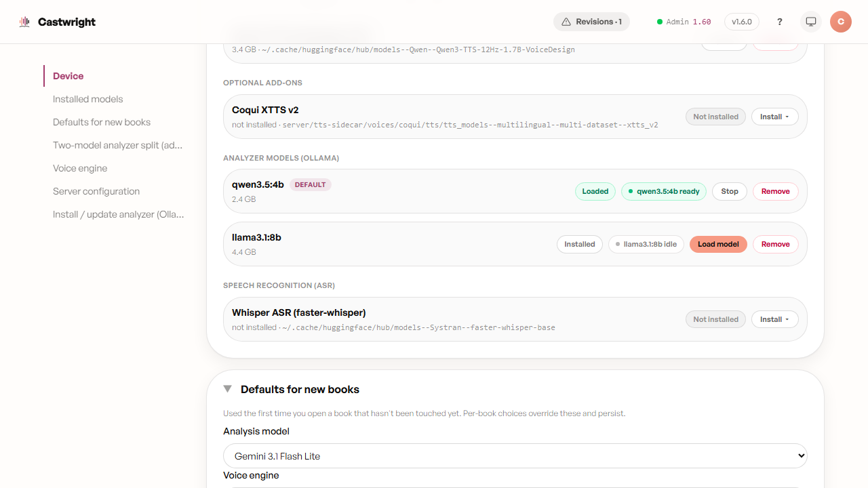Click the warning triangle in Revisions badge
This screenshot has width=868, height=488.
point(566,22)
